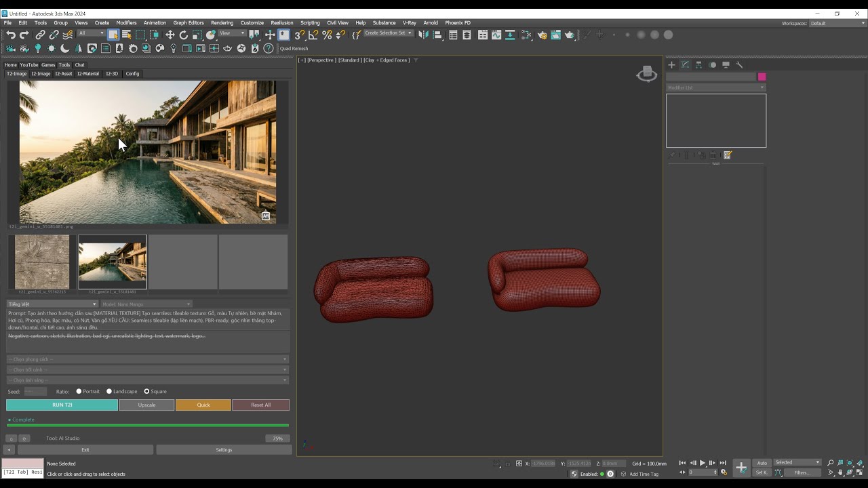This screenshot has height=488, width=868.
Task: Pick the Select and Scale tool
Action: [197, 35]
